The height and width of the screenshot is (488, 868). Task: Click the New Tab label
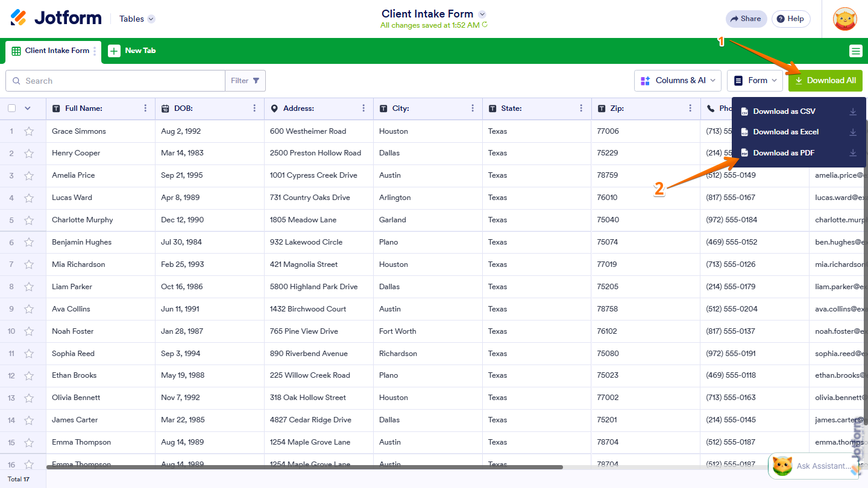click(x=140, y=51)
